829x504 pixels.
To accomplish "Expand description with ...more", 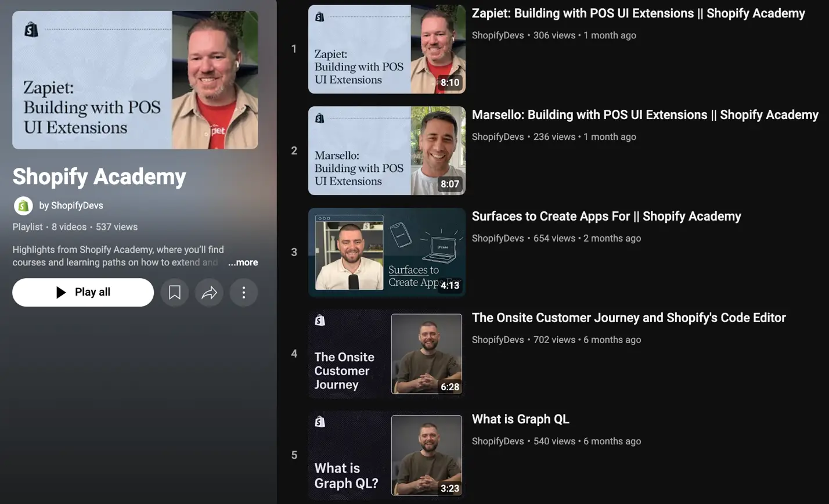I will [243, 262].
